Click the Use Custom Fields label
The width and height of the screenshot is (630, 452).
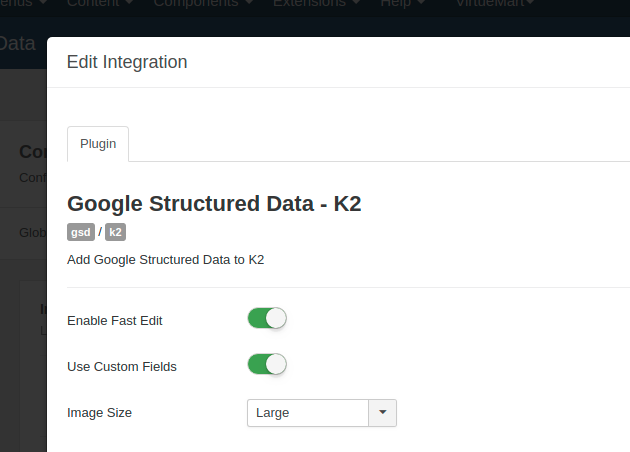[x=122, y=366]
